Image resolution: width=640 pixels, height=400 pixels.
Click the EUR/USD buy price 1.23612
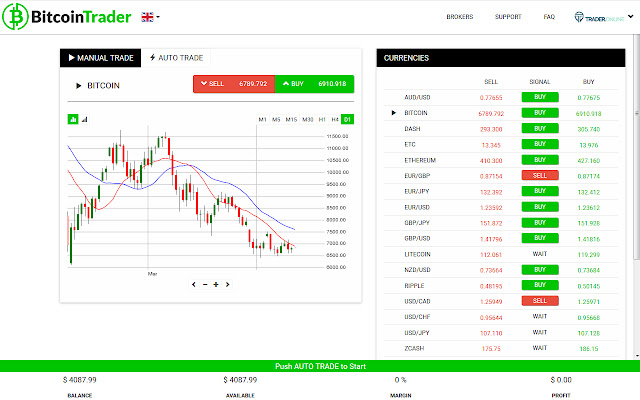(589, 207)
